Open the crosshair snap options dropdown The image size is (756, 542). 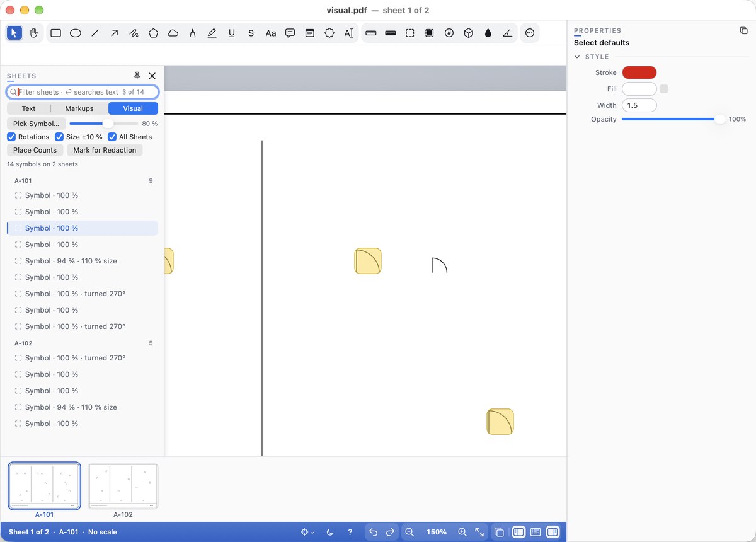click(307, 532)
